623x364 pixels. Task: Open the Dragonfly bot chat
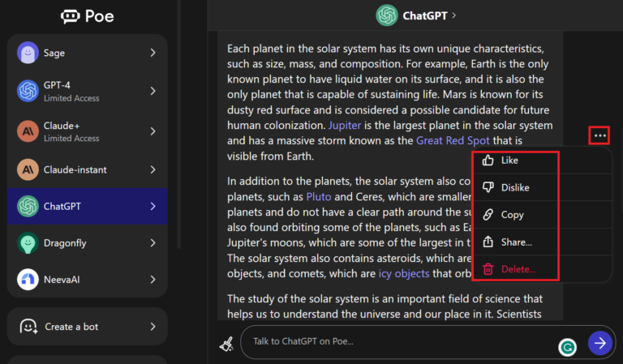[x=88, y=243]
